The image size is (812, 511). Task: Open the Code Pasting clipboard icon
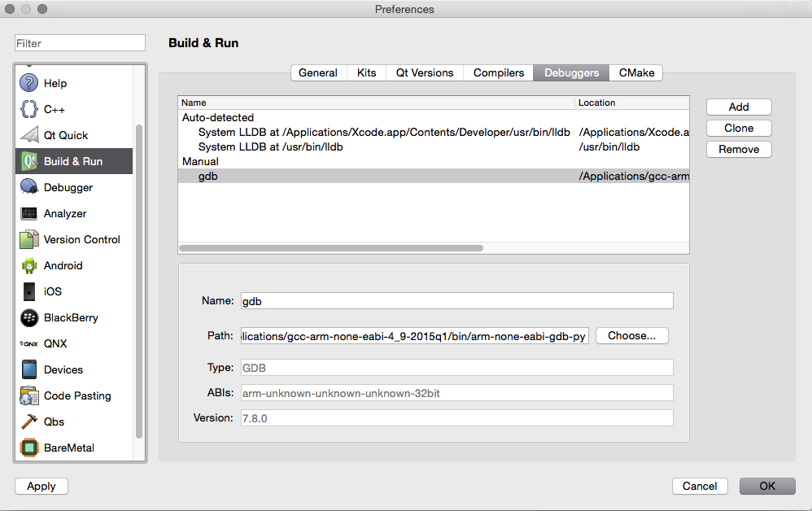29,395
